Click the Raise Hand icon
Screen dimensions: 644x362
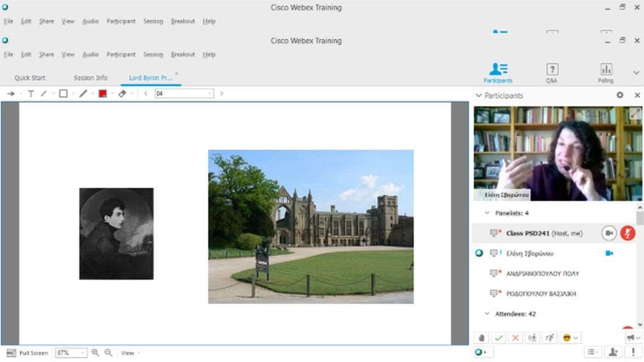[482, 338]
